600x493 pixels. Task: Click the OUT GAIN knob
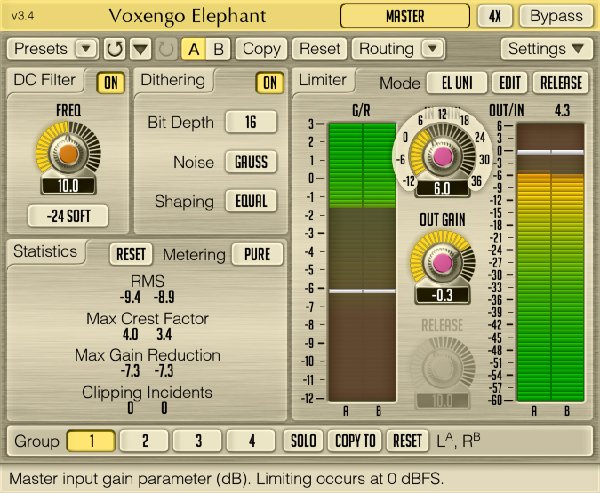(x=443, y=263)
